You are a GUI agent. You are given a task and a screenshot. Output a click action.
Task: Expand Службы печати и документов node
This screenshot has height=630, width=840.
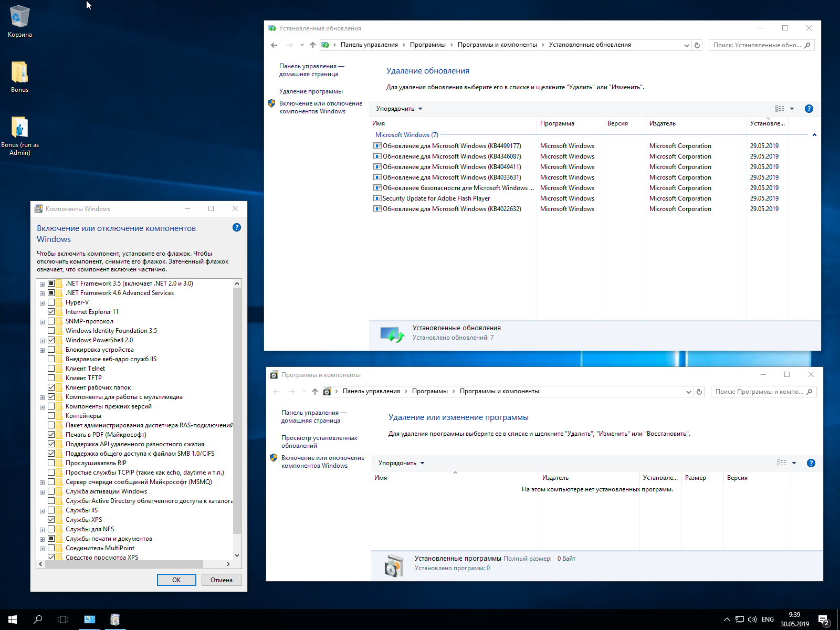point(42,539)
